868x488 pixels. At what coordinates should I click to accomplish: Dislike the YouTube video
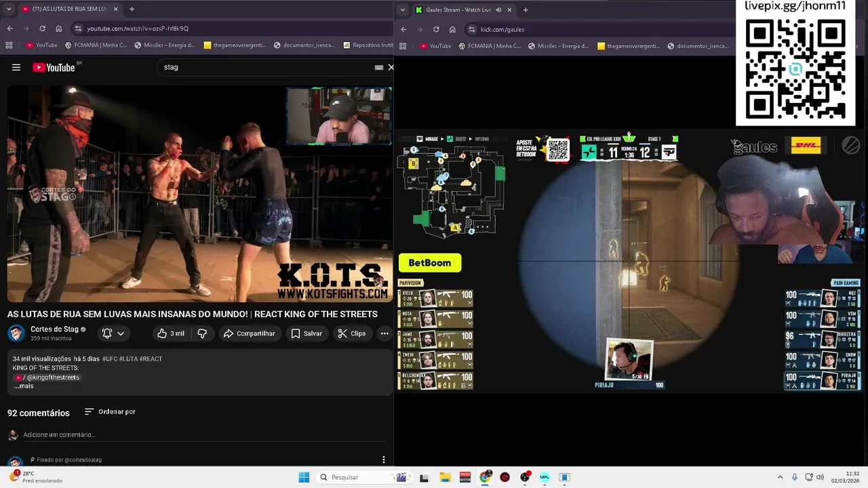coord(202,333)
